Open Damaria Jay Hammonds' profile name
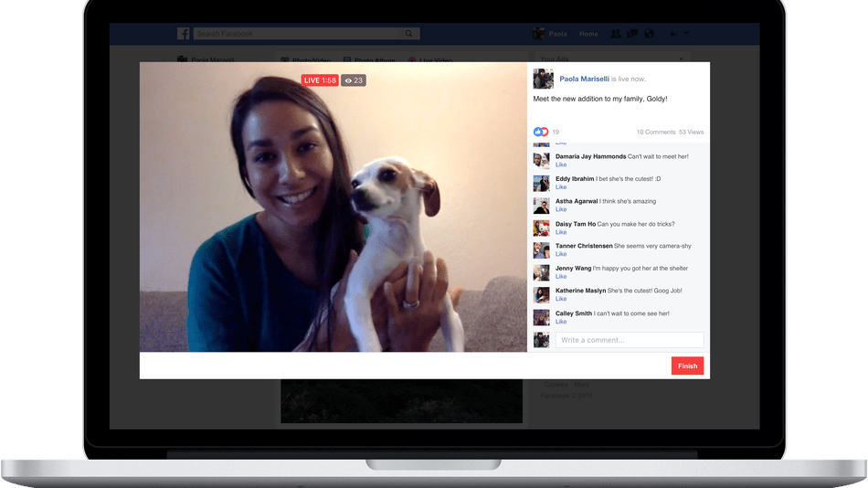Screen dimensions: 868x488 point(590,156)
